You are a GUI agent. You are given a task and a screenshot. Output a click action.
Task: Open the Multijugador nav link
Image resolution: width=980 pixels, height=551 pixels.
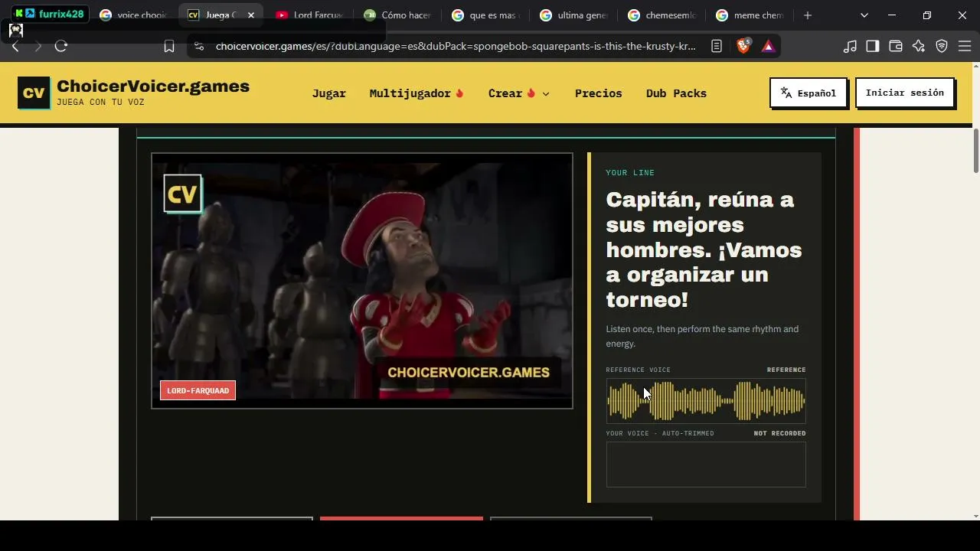point(416,93)
